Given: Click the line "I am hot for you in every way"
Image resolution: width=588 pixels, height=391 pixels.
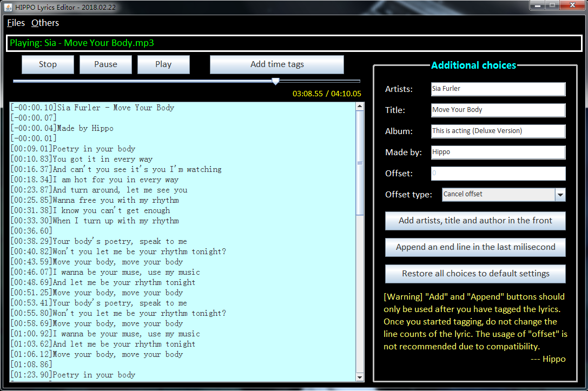Looking at the screenshot, I should (95, 180).
